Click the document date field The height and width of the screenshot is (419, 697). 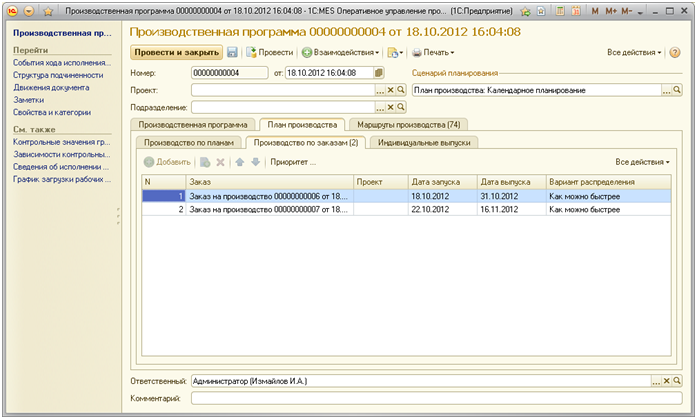pos(329,73)
